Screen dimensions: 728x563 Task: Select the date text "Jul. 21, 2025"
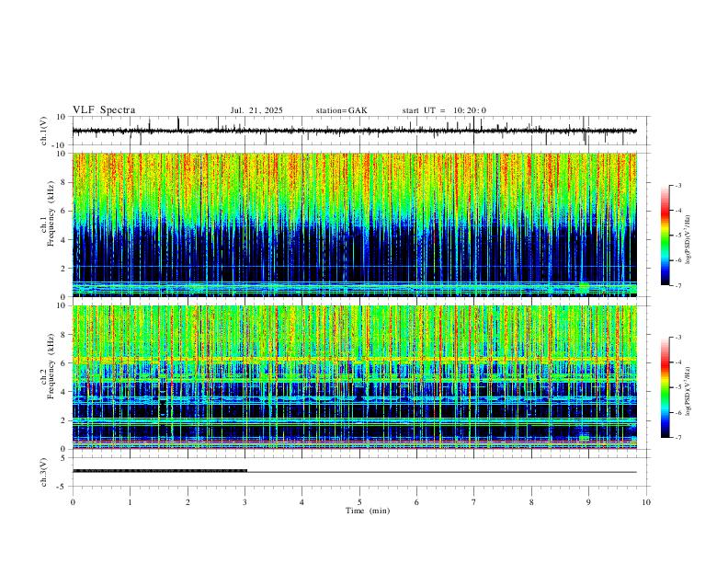click(256, 110)
